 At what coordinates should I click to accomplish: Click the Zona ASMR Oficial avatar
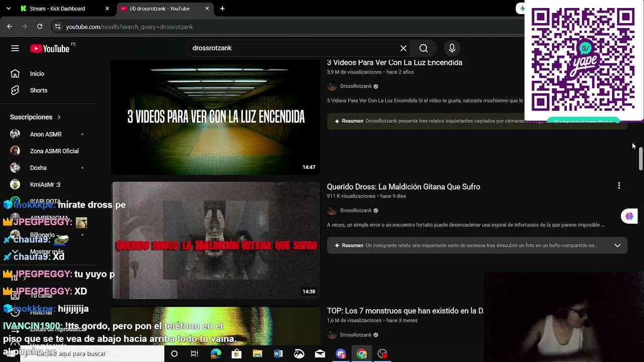pyautogui.click(x=15, y=151)
